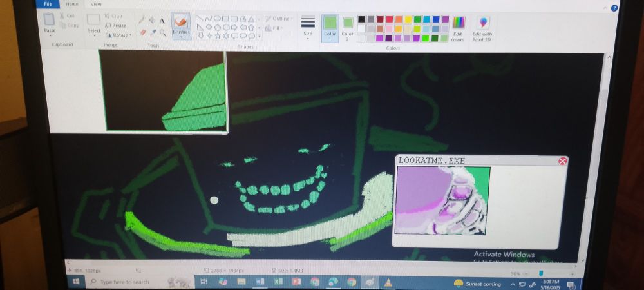Image resolution: width=644 pixels, height=290 pixels.
Task: Expand the Shapes gallery more arrow
Action: pyautogui.click(x=259, y=36)
